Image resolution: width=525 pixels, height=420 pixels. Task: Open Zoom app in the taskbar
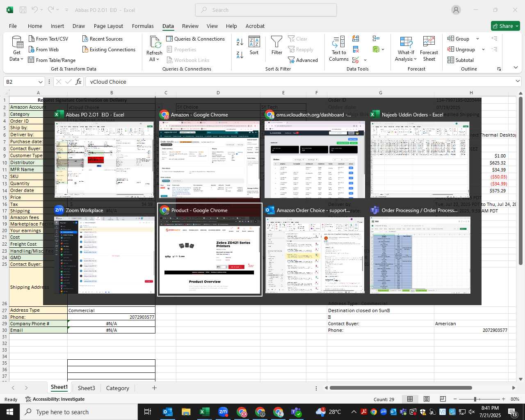click(223, 412)
